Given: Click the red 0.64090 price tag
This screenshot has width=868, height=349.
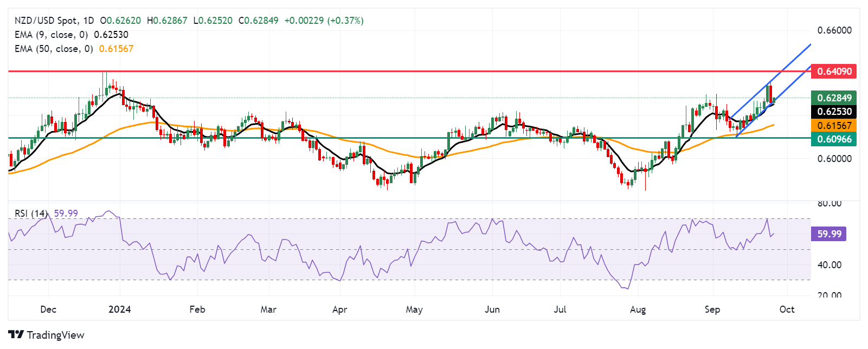Looking at the screenshot, I should (834, 72).
